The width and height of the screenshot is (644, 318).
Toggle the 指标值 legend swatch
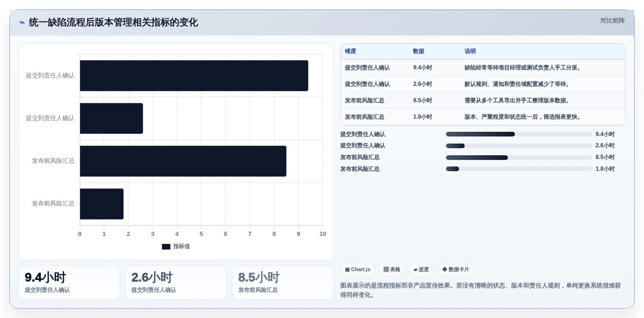[166, 246]
